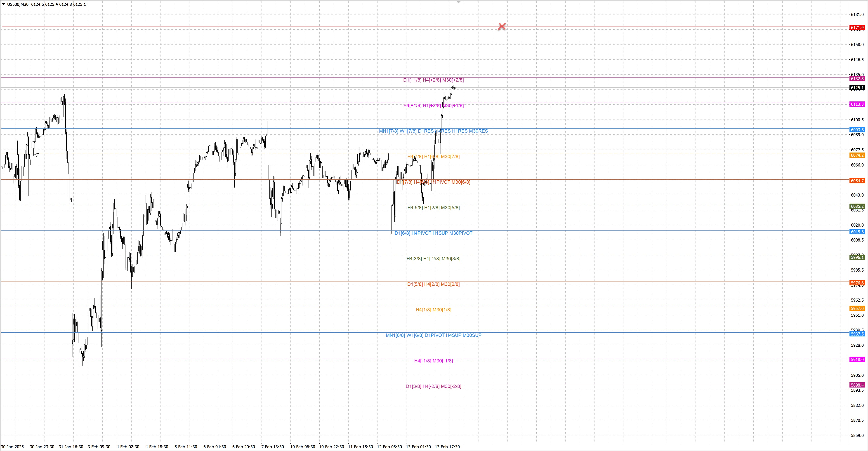The width and height of the screenshot is (868, 451).
Task: Click the 13 Feb 17:30 time axis label
Action: point(447,447)
